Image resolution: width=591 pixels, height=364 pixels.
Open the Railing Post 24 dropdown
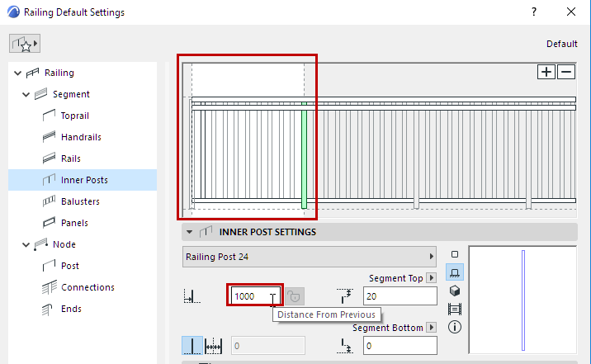pyautogui.click(x=309, y=257)
